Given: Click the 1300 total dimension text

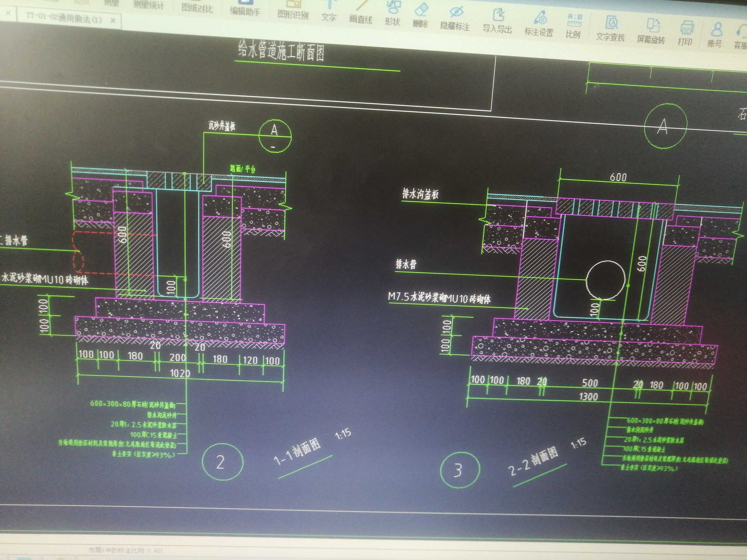Looking at the screenshot, I should pyautogui.click(x=589, y=396).
